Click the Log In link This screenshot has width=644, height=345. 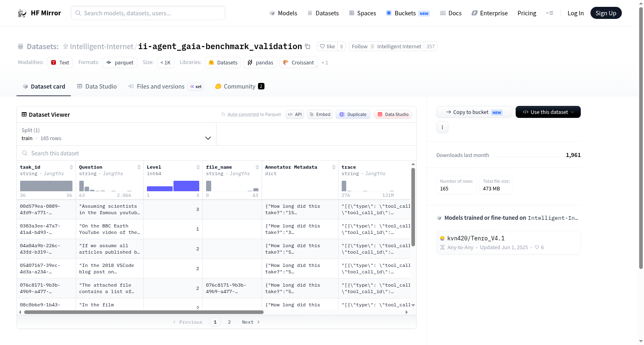click(x=576, y=13)
